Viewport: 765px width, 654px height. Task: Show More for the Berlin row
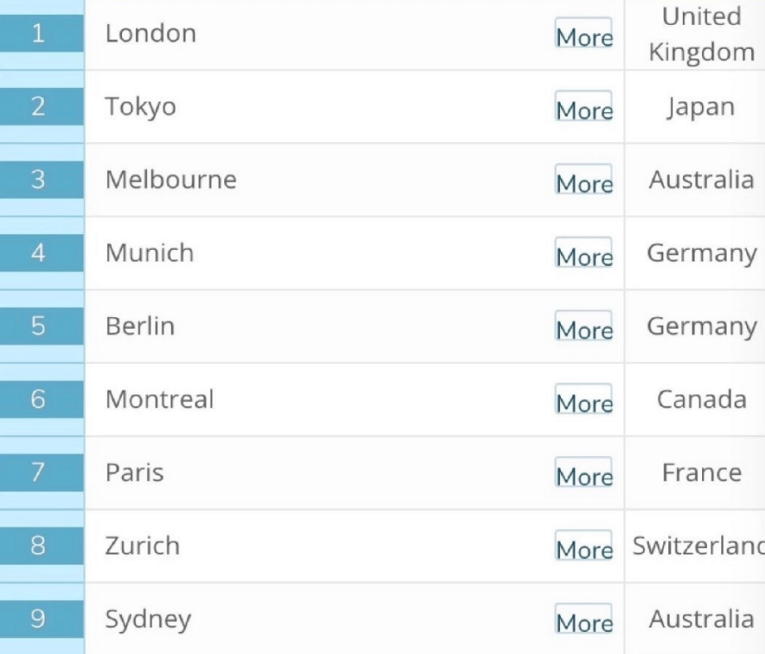click(584, 329)
